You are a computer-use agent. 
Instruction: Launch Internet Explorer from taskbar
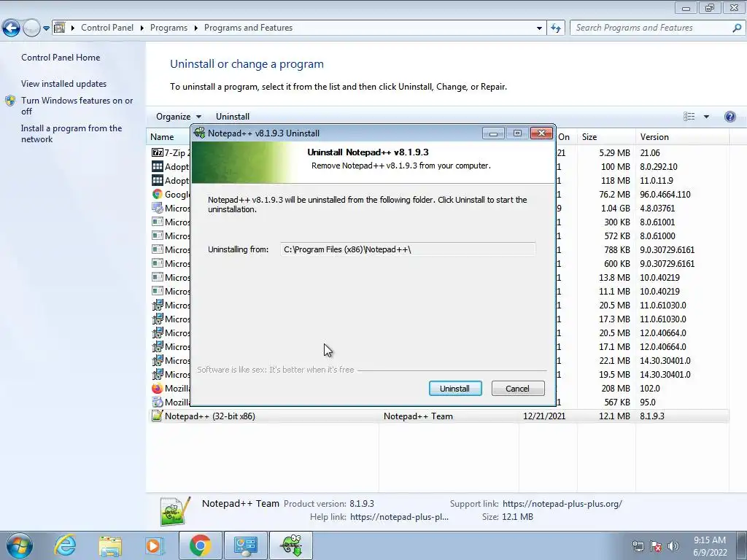(65, 545)
